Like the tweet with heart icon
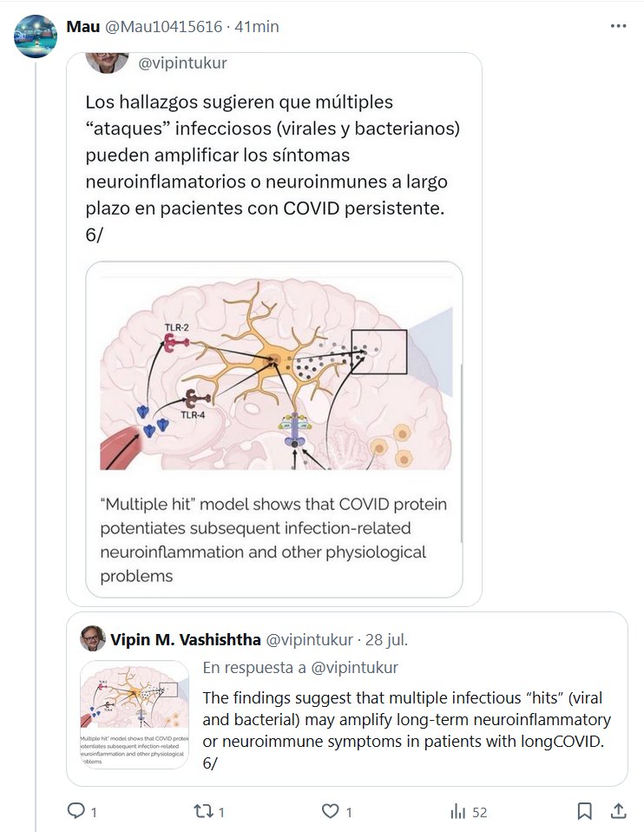The image size is (644, 832). [x=330, y=811]
